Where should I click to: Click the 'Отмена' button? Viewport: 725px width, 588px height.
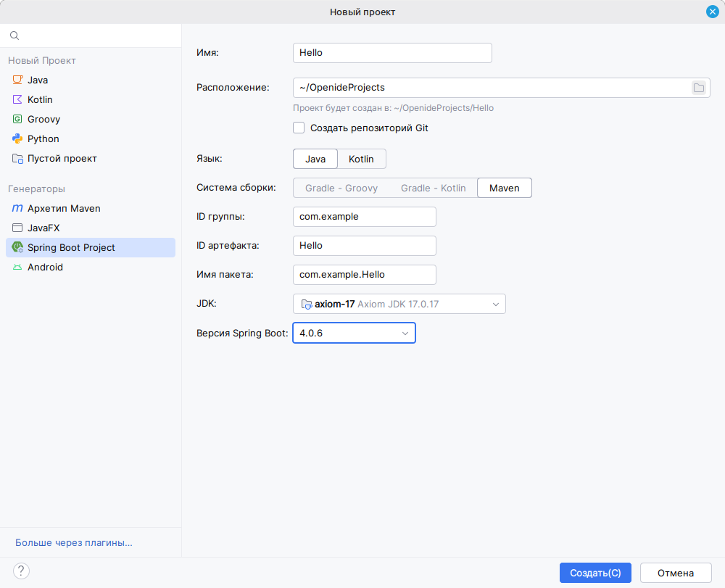676,573
